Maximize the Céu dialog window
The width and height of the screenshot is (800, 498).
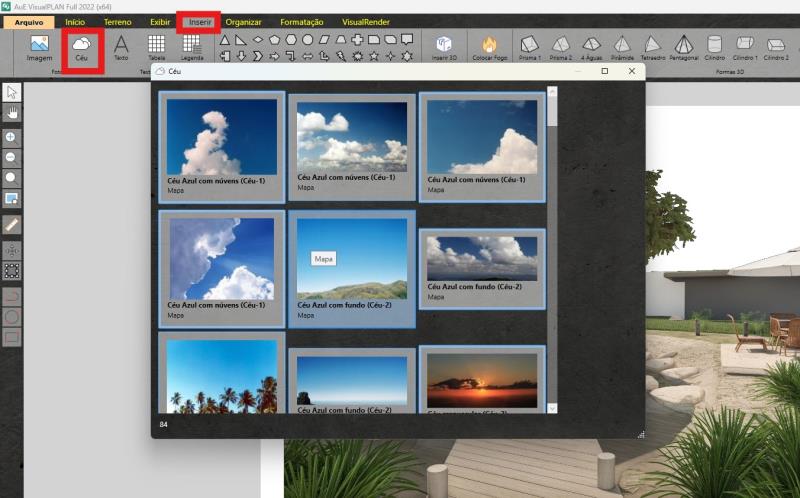[x=605, y=71]
